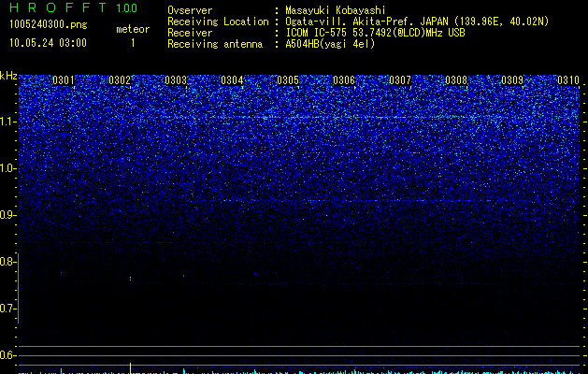588x374 pixels.
Task: Click the yellow meteor spike in bottom strip
Action: [x=131, y=368]
